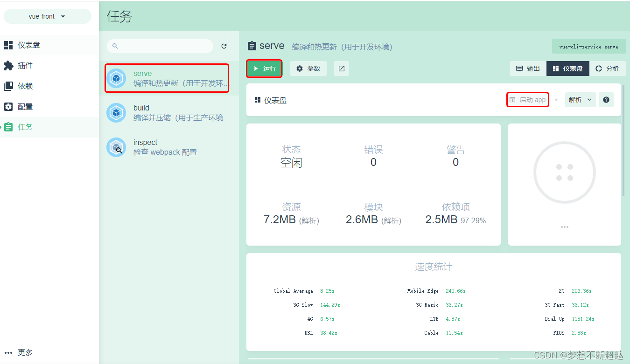
Task: Click the puzzle-piece plugins icon
Action: coord(8,66)
